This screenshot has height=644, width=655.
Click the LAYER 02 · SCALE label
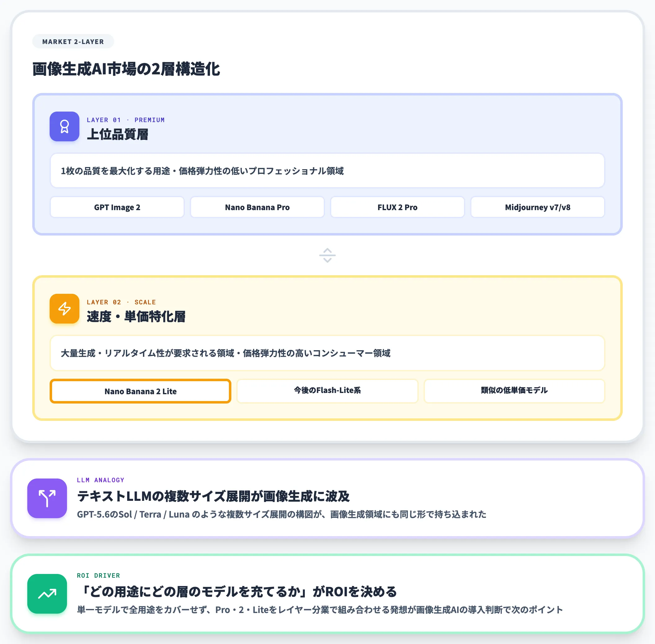pos(121,302)
